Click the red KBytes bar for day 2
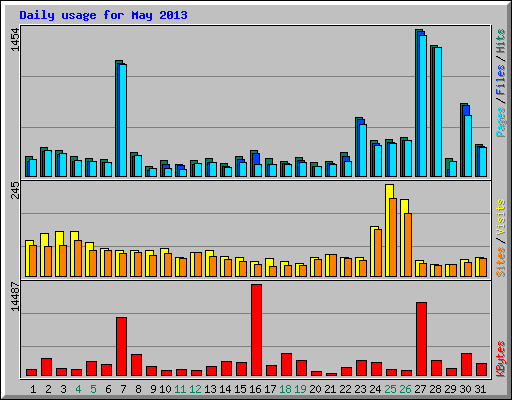The width and height of the screenshot is (512, 400). (46, 367)
